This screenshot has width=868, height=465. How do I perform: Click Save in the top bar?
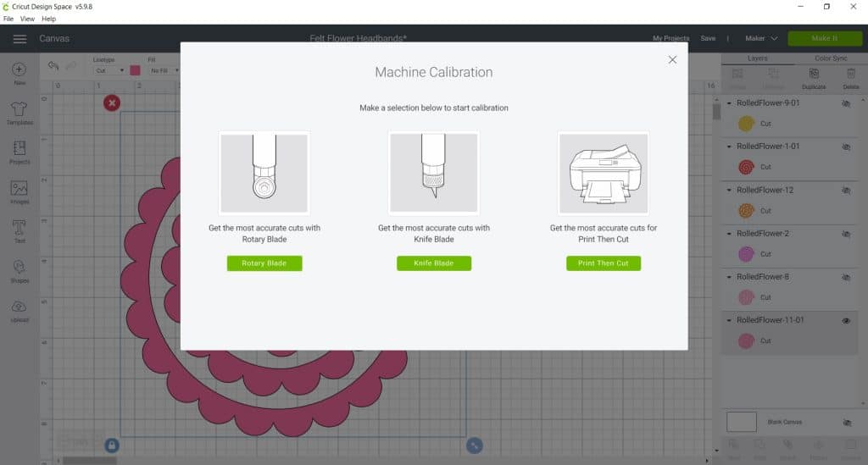(x=708, y=38)
